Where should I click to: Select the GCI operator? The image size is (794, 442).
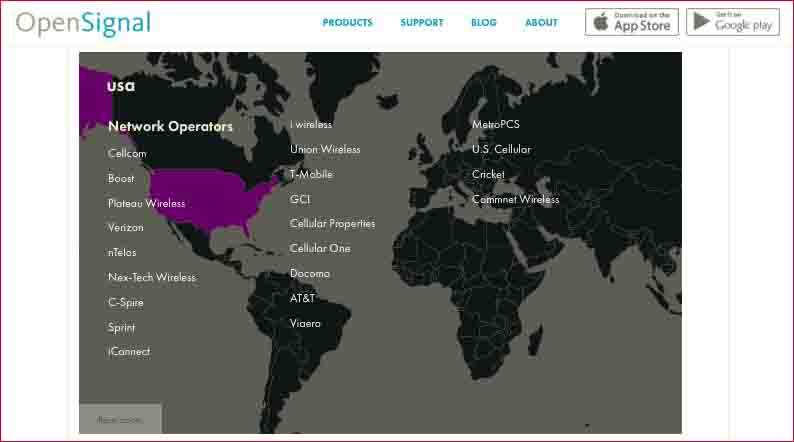pos(300,199)
